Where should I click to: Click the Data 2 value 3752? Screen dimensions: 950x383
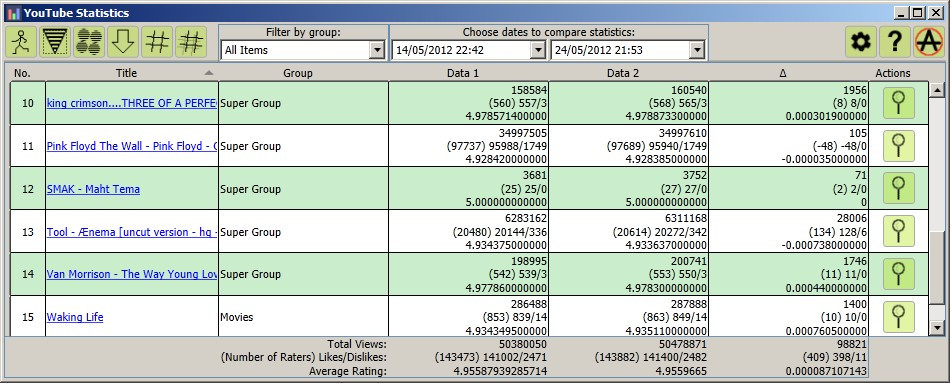pyautogui.click(x=694, y=176)
